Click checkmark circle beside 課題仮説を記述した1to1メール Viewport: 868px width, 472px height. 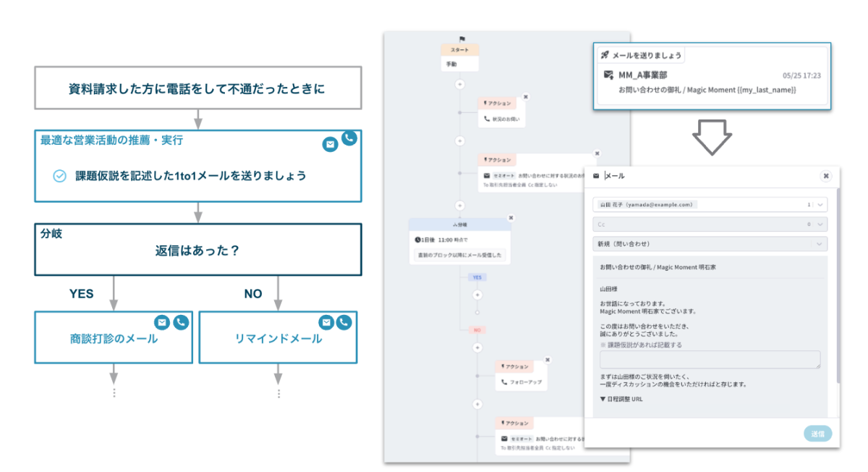pos(60,176)
